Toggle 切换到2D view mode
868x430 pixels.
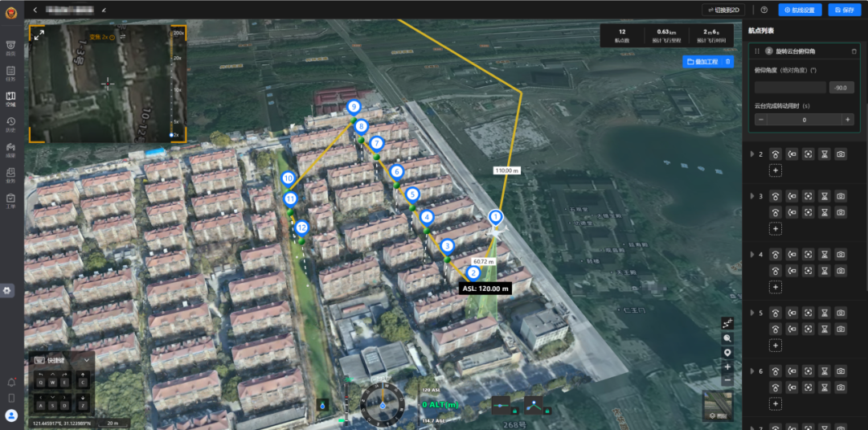723,10
